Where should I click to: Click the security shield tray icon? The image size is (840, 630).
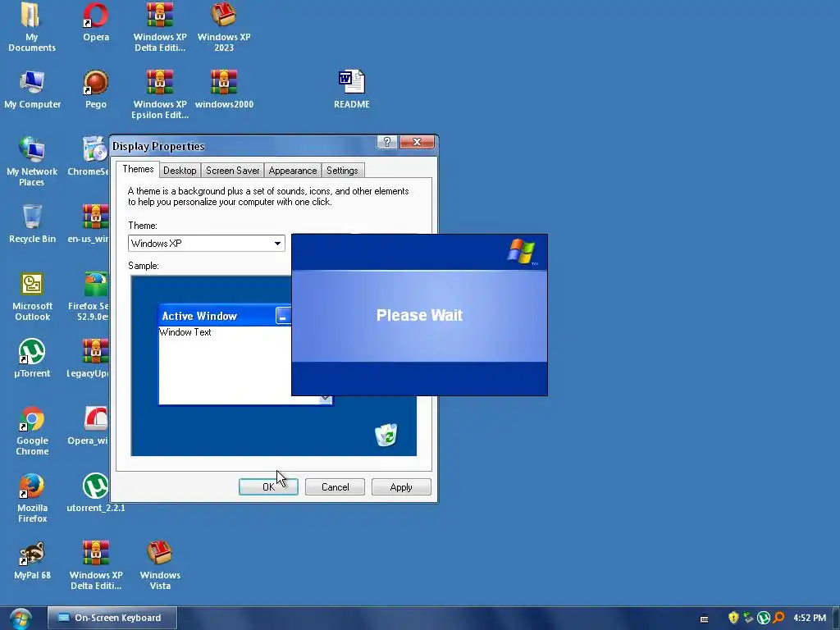point(733,618)
